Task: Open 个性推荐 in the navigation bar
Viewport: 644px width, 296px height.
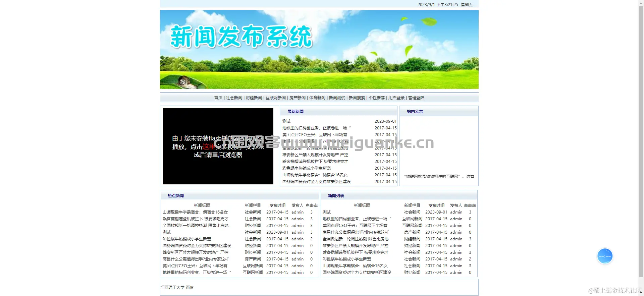Action: tap(377, 98)
